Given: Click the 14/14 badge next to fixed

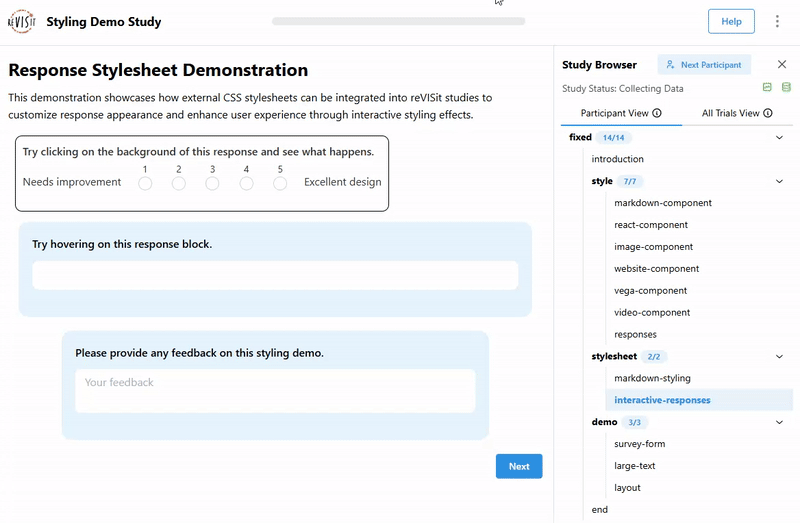Looking at the screenshot, I should [x=613, y=138].
